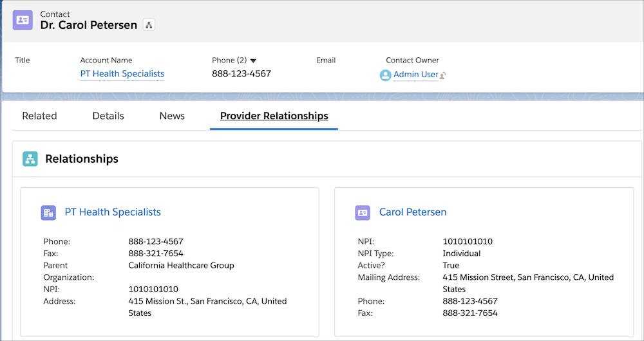Expand the Phone (2) dropdown arrow
644x341 pixels.
(x=253, y=60)
